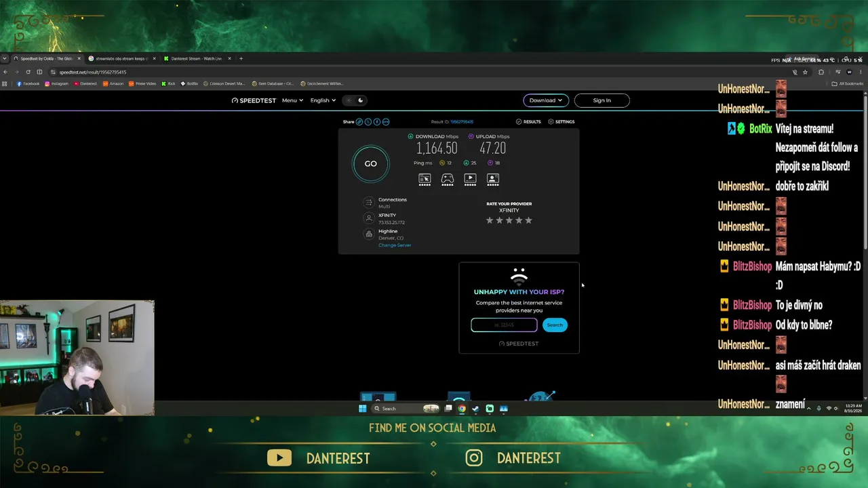Open Steam from the taskbar

click(475, 409)
